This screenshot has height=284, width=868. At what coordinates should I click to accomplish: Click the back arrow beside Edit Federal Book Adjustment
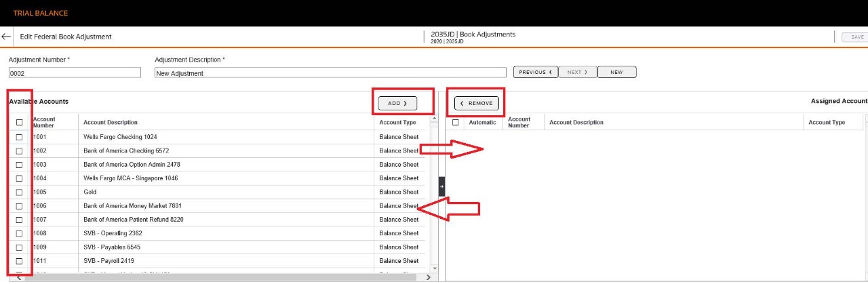(7, 37)
